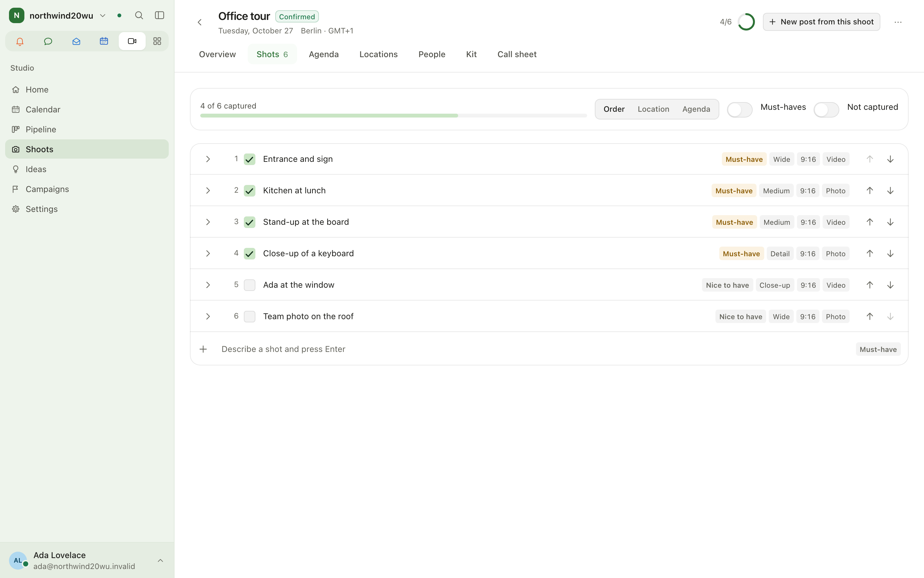Click the Describe a shot input field
Screen dimensions: 924x578
[x=535, y=349]
